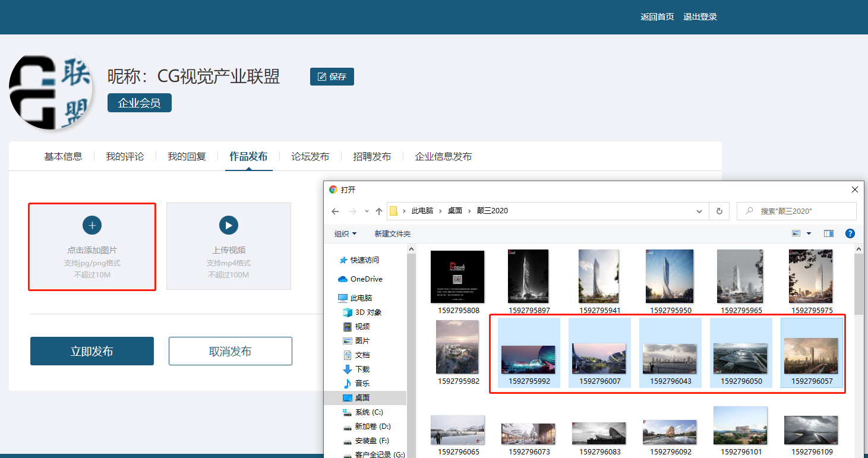
Task: Click the back arrow in file dialog
Action: tap(335, 211)
